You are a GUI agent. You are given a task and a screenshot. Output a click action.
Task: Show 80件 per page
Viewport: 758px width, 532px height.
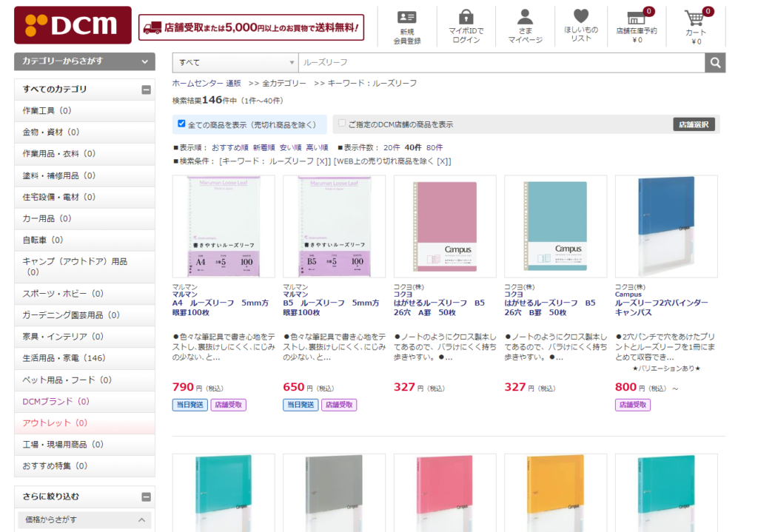(435, 147)
